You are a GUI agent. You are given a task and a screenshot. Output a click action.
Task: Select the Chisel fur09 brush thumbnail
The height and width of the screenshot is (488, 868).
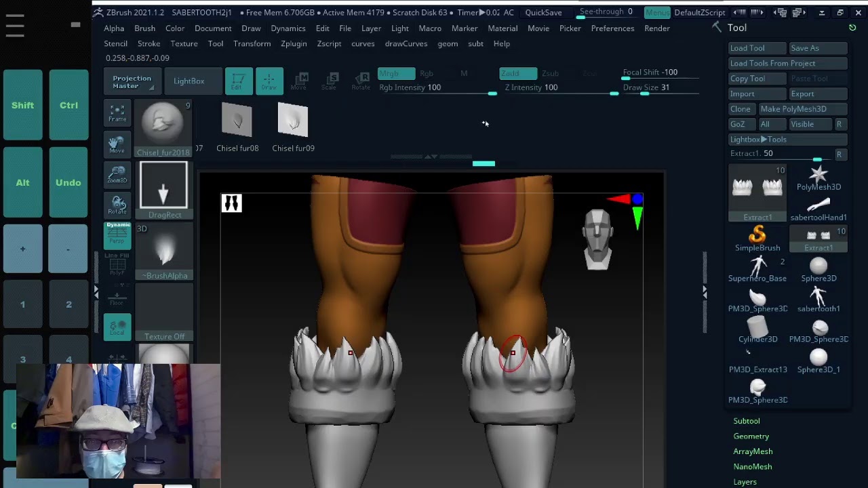pos(293,127)
